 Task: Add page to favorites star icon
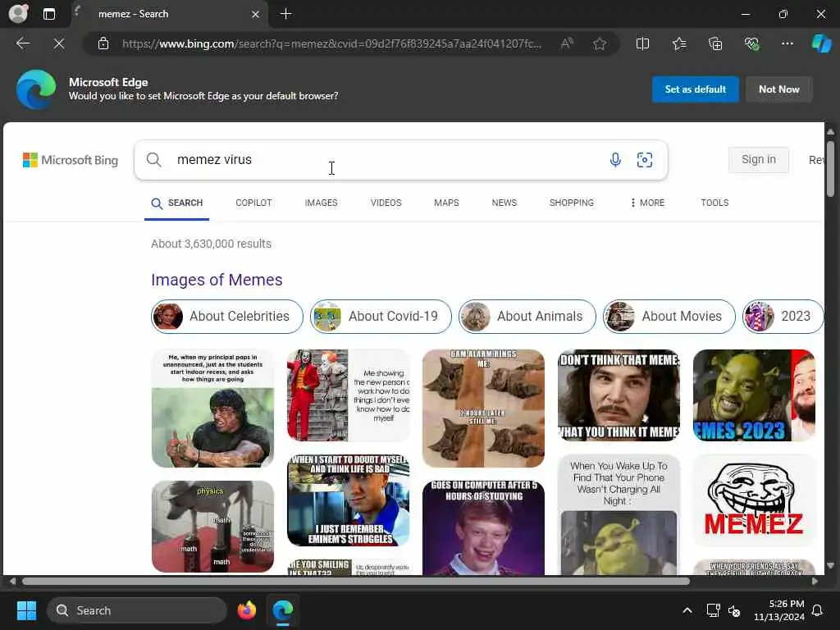pos(600,43)
